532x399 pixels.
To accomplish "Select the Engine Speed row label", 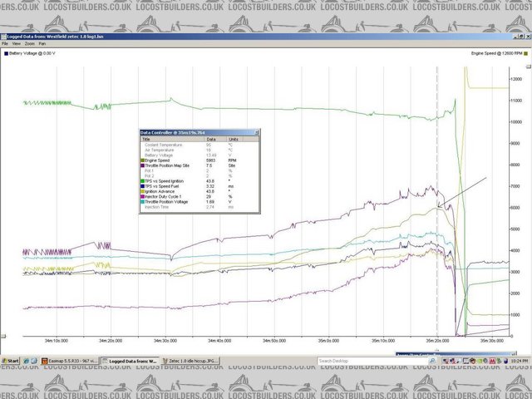I will tap(157, 160).
